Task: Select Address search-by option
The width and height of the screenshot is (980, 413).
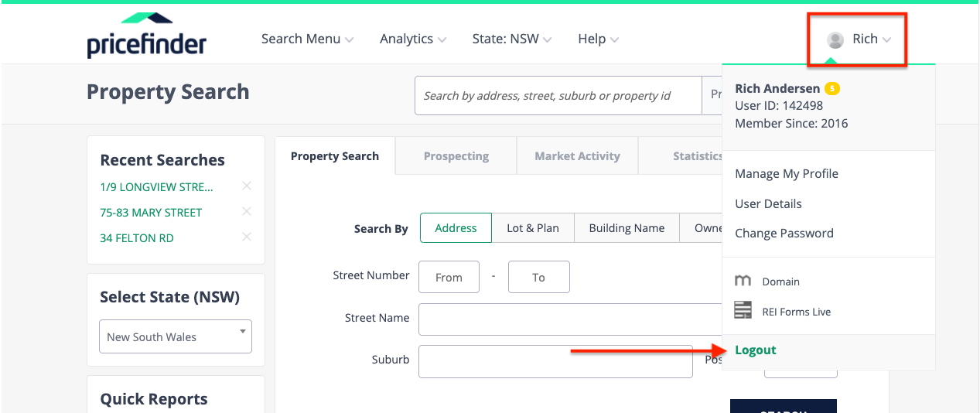Action: click(x=456, y=228)
